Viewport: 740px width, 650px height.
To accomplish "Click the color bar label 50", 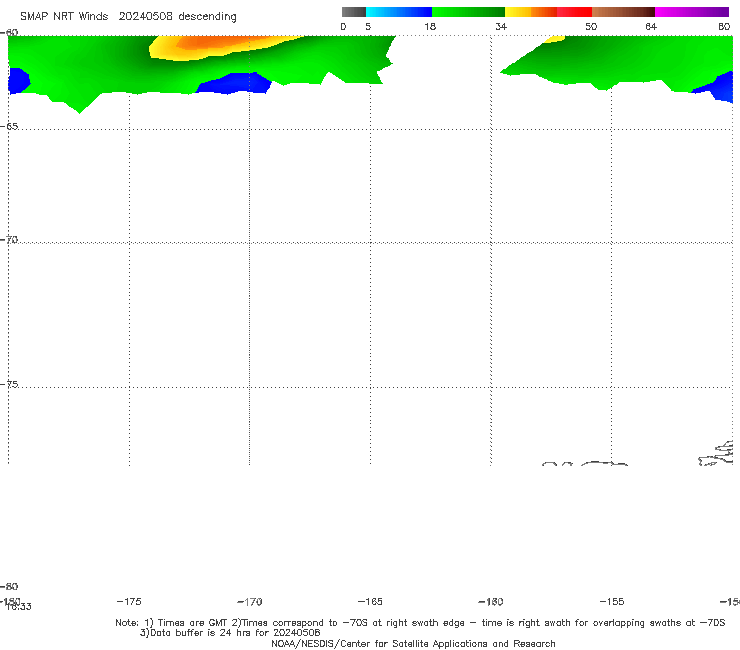I will (x=591, y=27).
